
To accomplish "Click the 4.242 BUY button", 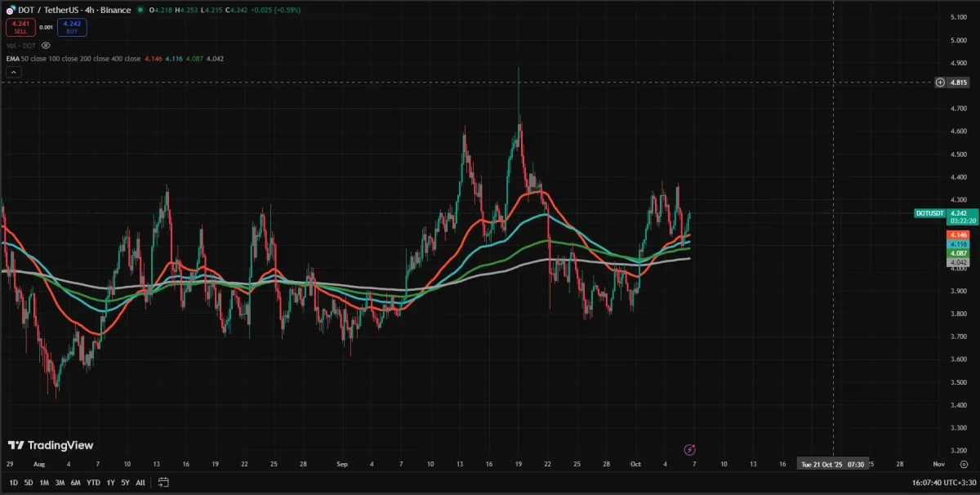I will 73,28.
